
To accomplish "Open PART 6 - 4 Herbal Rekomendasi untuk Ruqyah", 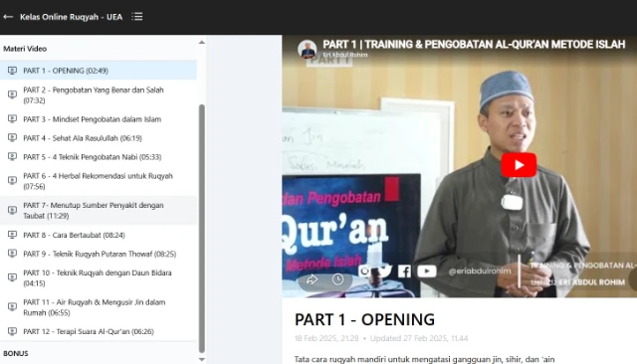I will pos(99,181).
